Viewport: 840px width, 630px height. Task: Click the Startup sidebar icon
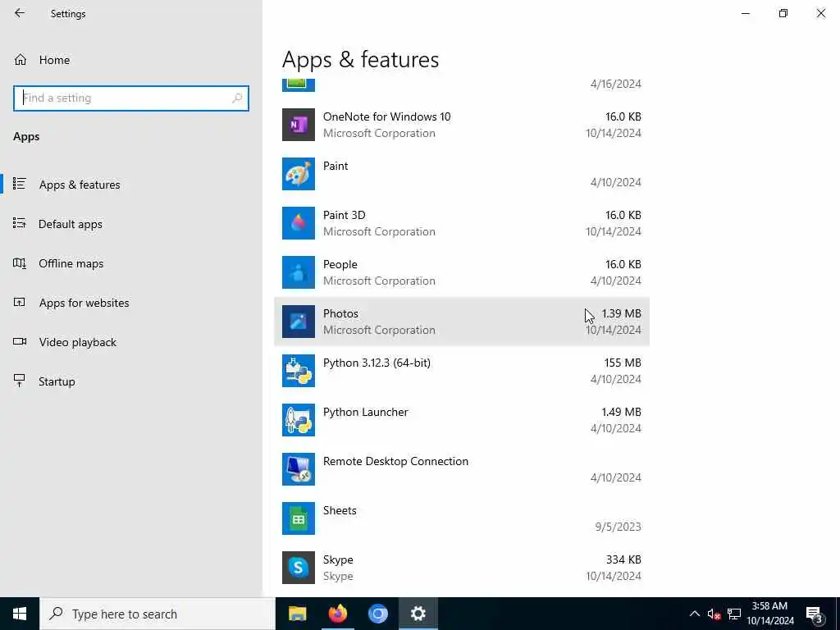tap(20, 381)
